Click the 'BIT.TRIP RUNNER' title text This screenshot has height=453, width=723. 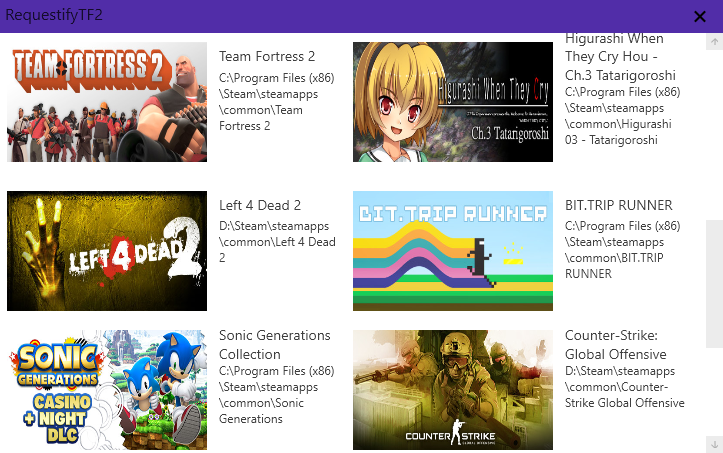click(619, 205)
